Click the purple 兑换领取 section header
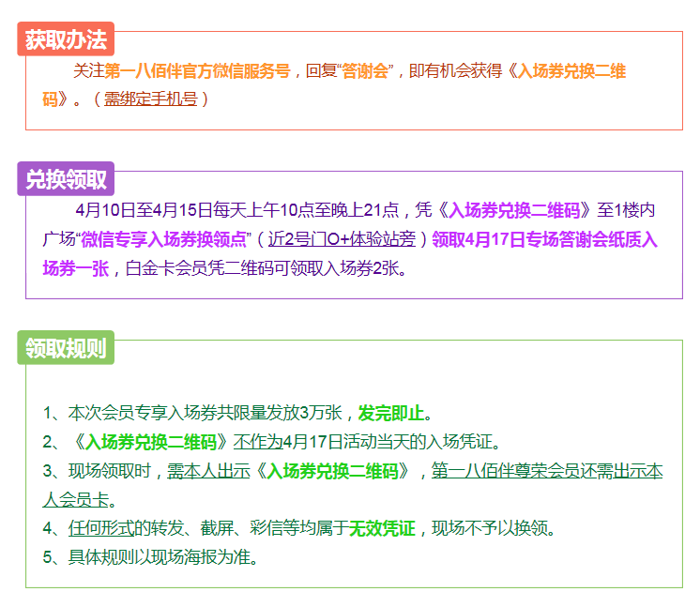Screen dimensions: 700x607 (66, 179)
